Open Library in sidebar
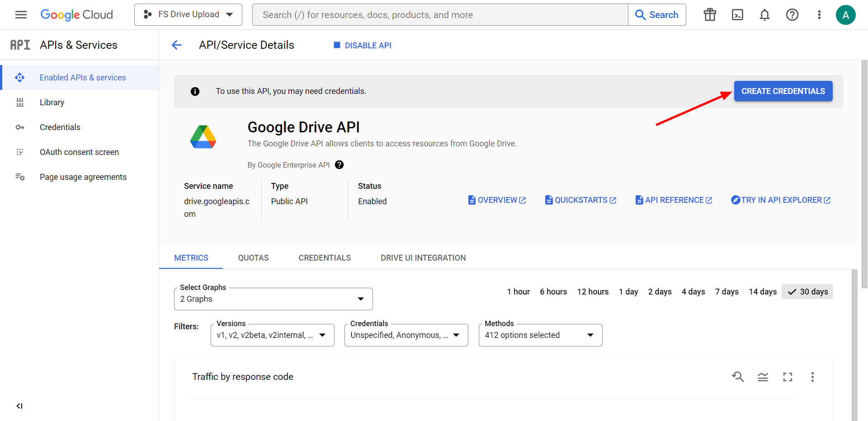The image size is (868, 421). 52,103
